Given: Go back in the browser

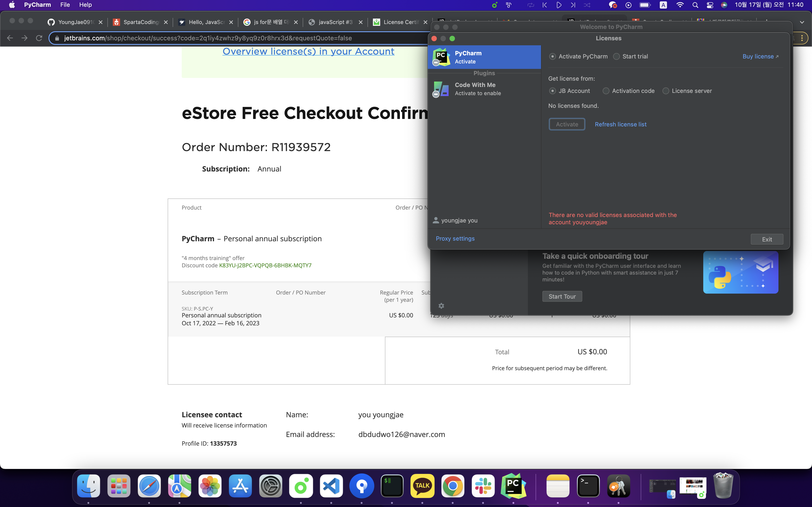Looking at the screenshot, I should coord(10,38).
